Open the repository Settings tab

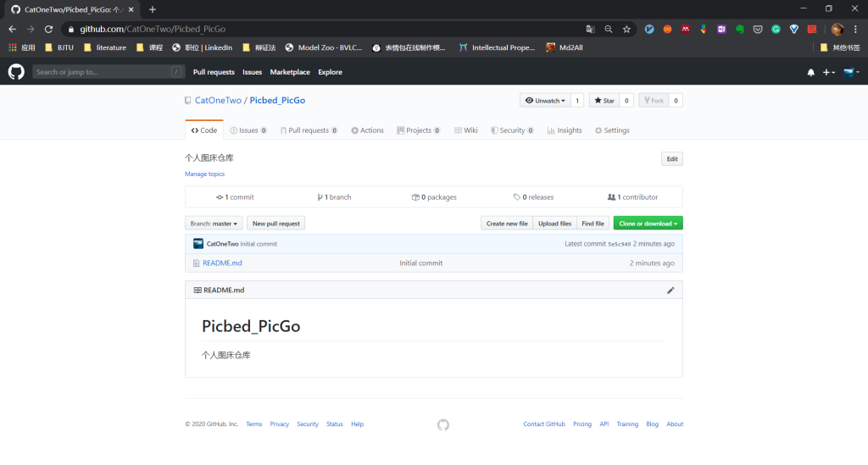click(612, 130)
